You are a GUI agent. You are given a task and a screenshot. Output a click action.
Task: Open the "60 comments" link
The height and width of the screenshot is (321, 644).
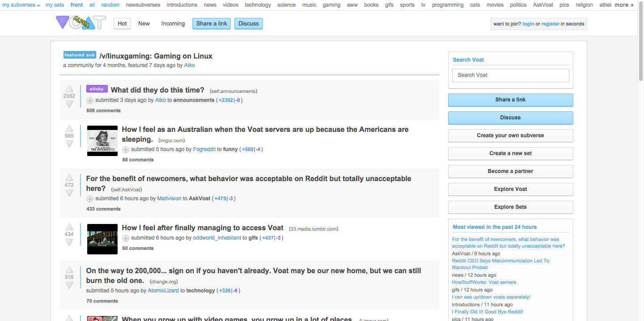[x=138, y=248]
